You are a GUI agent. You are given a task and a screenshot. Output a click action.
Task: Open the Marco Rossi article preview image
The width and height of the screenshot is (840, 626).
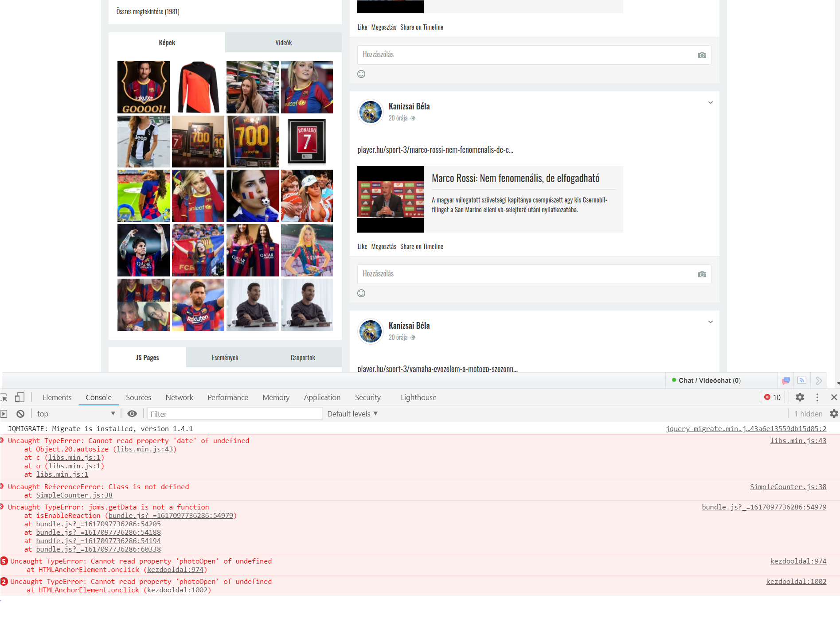pos(391,199)
